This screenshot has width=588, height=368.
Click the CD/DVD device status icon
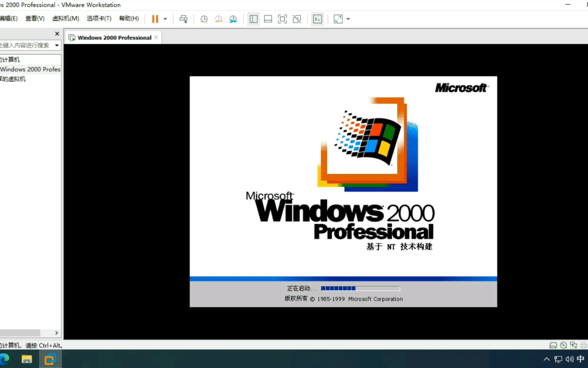pyautogui.click(x=563, y=345)
